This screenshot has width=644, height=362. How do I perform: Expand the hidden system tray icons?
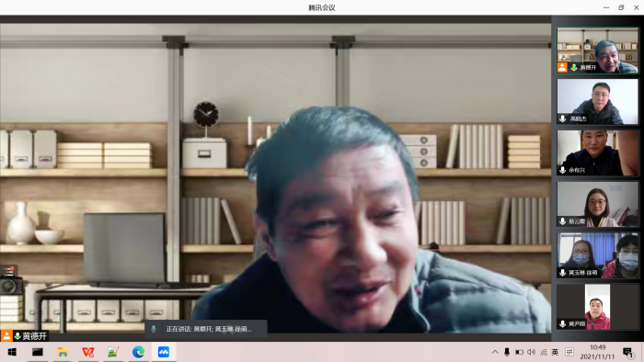coord(495,352)
